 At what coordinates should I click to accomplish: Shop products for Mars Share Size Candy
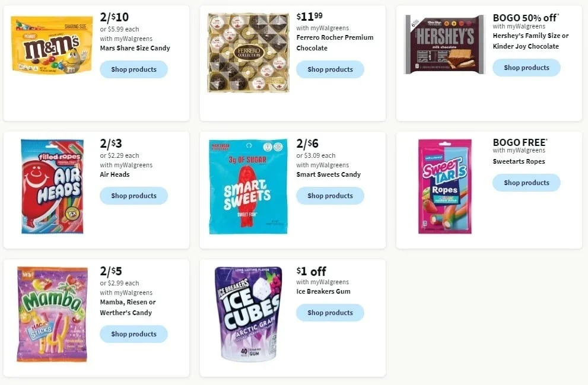click(x=134, y=69)
